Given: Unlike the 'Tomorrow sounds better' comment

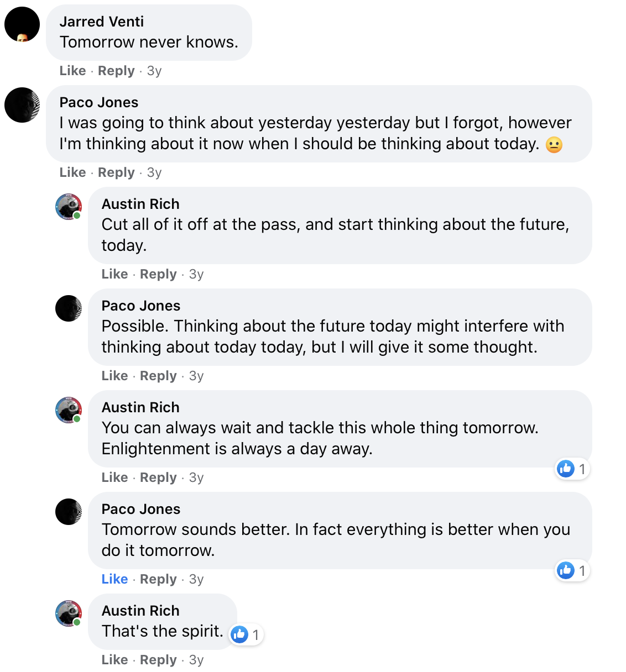Looking at the screenshot, I should [x=114, y=579].
